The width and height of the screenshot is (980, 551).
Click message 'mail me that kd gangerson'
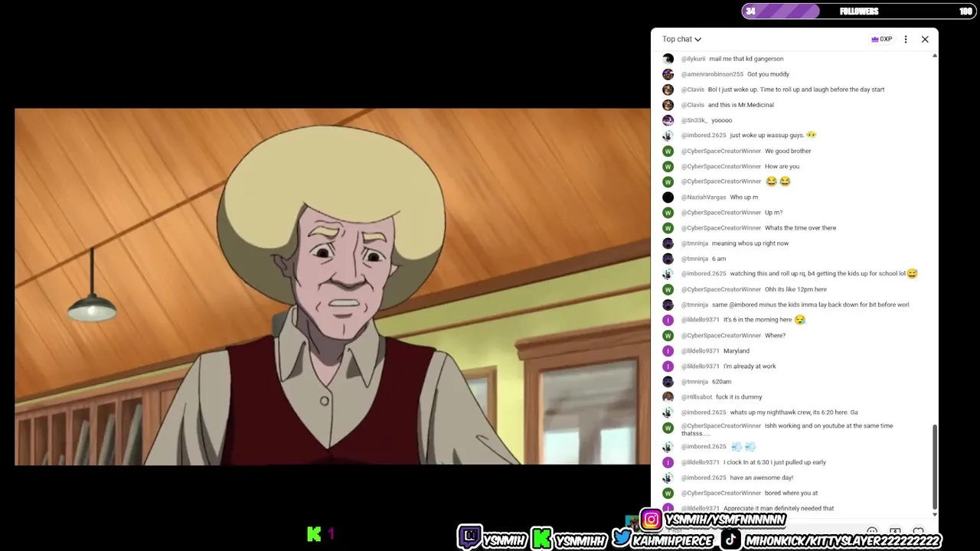(746, 59)
